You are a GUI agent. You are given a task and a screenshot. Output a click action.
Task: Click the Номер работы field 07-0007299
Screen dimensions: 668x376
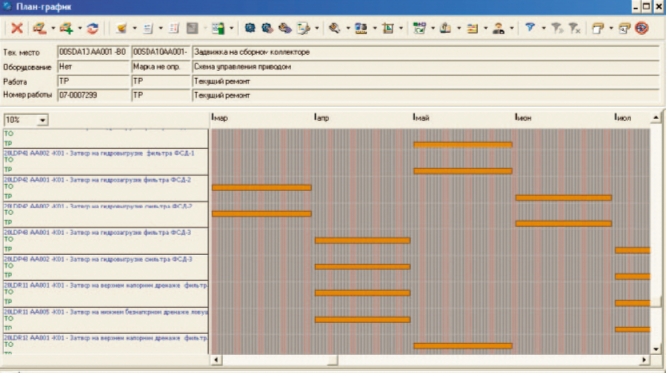[x=93, y=95]
